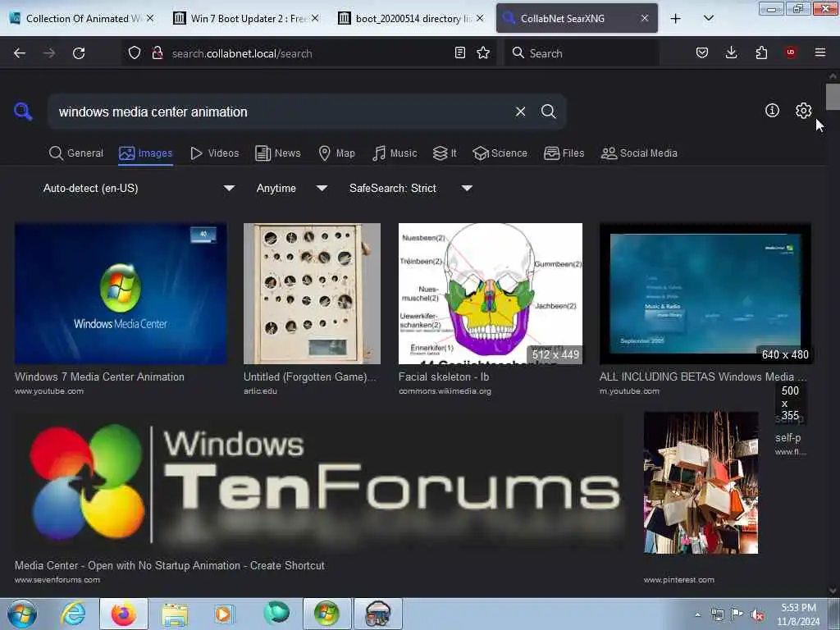Screen dimensions: 840x630
Task: Select the Videos search category
Action: pyautogui.click(x=215, y=153)
